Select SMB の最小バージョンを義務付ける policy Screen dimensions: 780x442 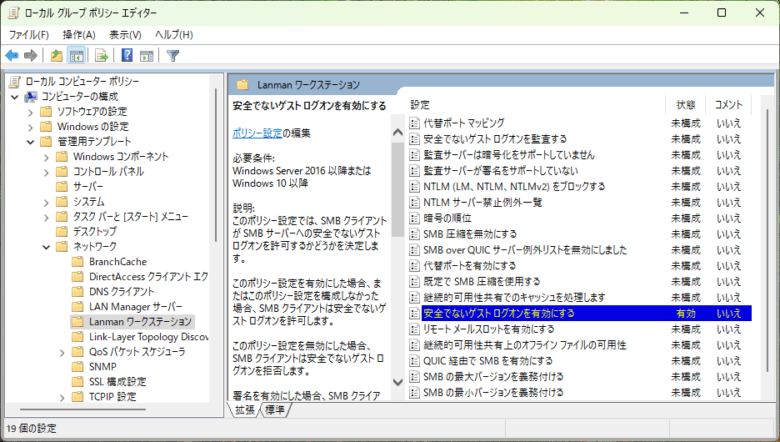(493, 392)
